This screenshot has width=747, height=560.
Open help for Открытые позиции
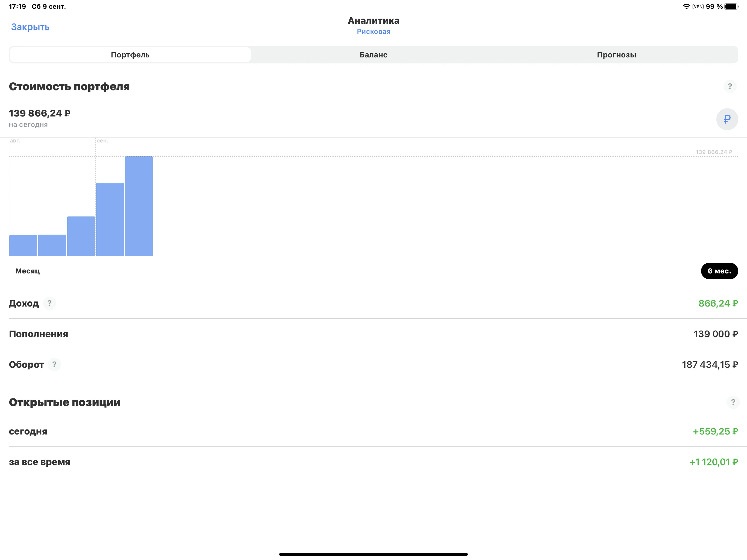[x=733, y=402]
